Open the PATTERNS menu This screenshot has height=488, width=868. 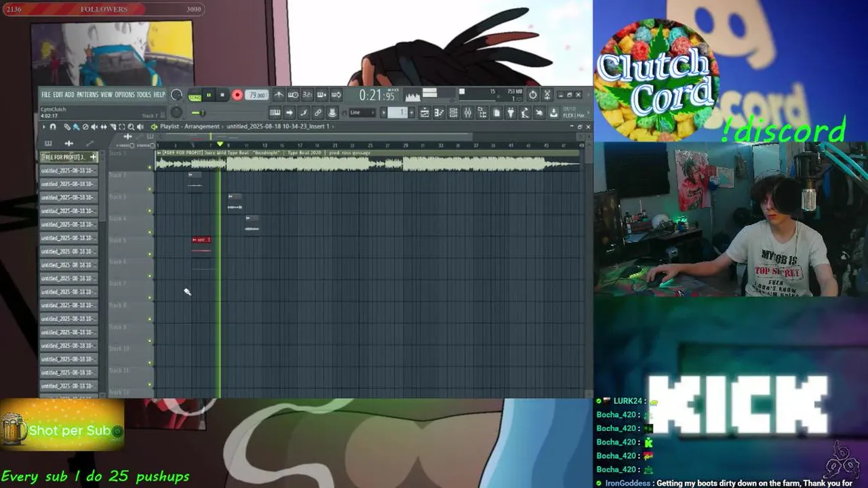87,95
